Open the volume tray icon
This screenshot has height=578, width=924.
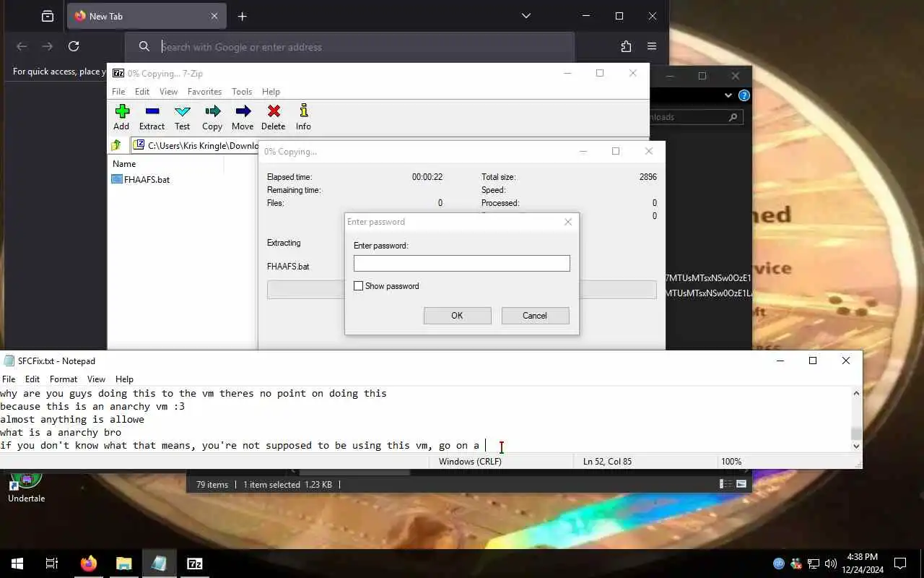[830, 564]
